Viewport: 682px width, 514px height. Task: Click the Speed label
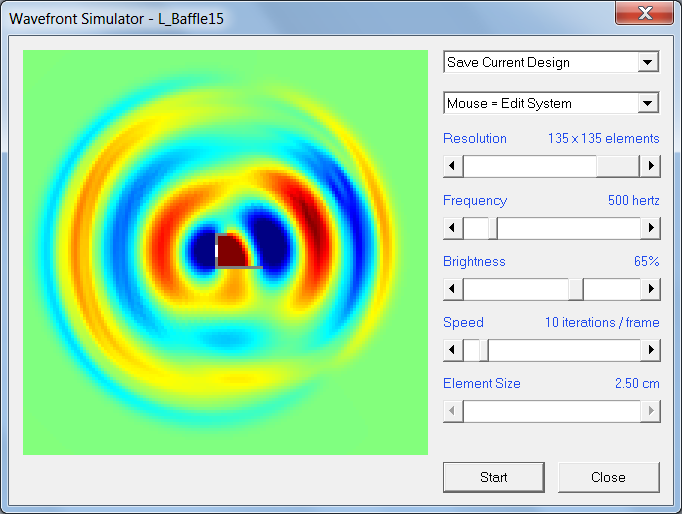point(463,322)
